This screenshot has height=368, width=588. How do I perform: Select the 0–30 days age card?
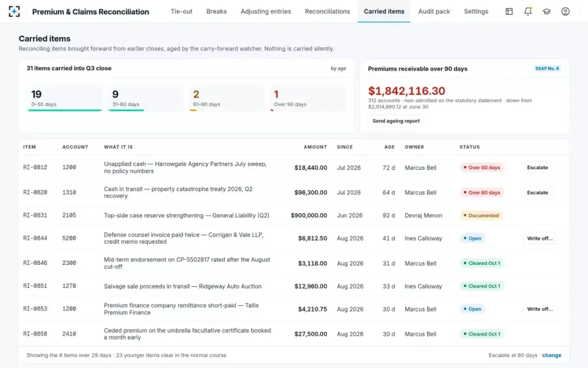point(65,98)
